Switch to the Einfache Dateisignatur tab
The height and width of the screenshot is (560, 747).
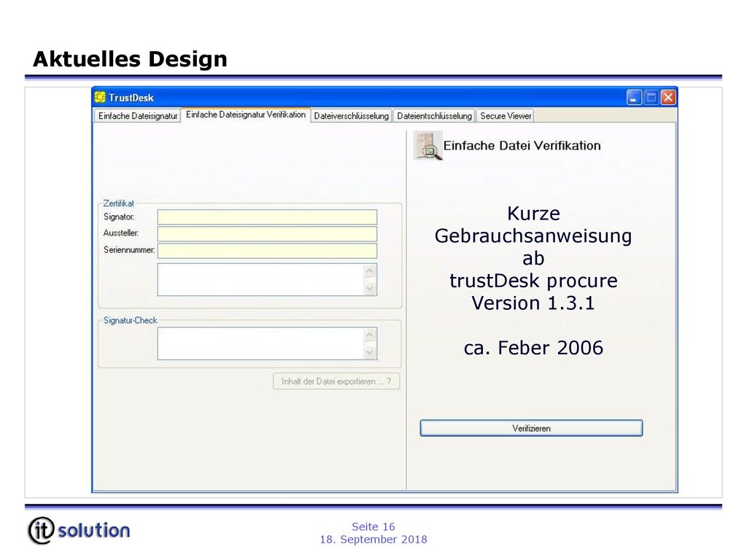click(138, 116)
